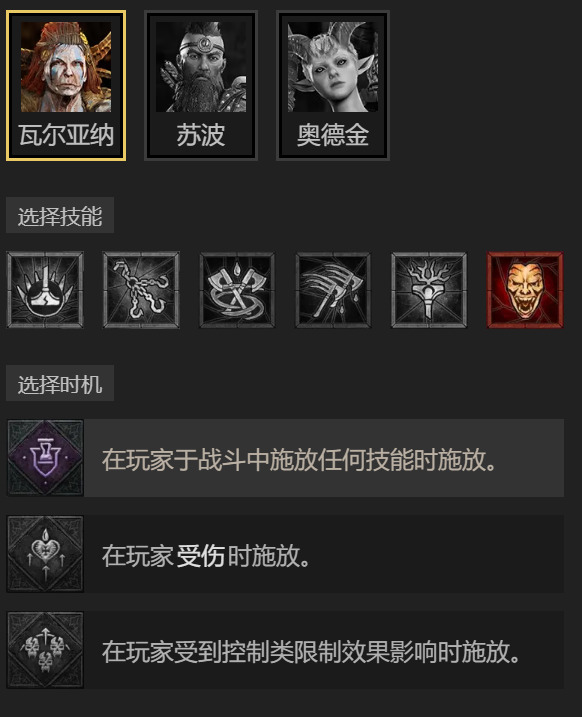
Task: Click the three skulls timing icon
Action: pyautogui.click(x=45, y=650)
